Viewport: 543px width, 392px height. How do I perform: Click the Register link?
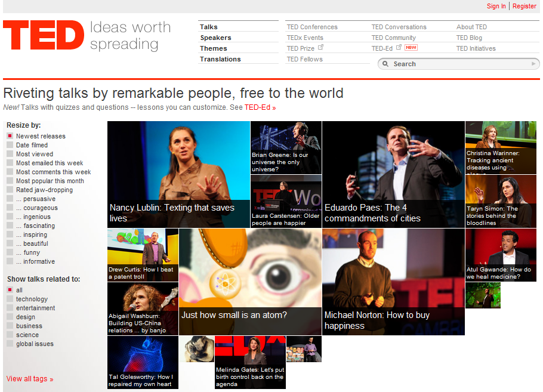coord(525,6)
